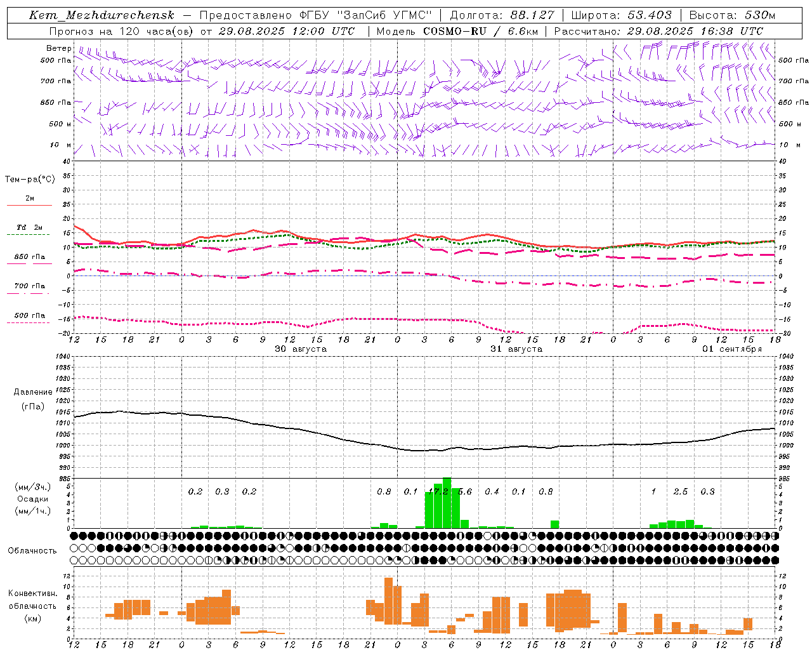This screenshot has width=812, height=650.
Task: Click the tallest green precipitation bar
Action: pyautogui.click(x=447, y=503)
